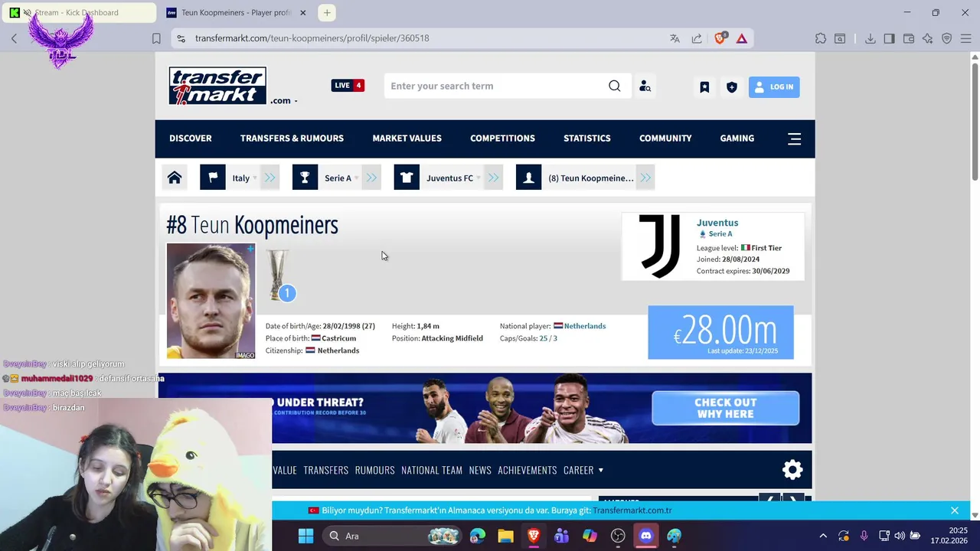Click the home breadcrumb icon
The height and width of the screenshot is (551, 980).
click(175, 178)
